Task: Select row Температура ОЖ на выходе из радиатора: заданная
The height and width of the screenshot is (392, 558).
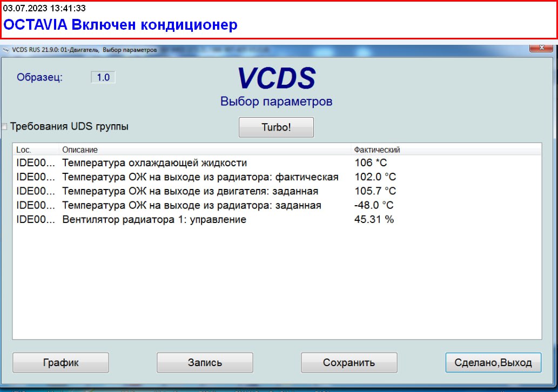Action: [277, 205]
